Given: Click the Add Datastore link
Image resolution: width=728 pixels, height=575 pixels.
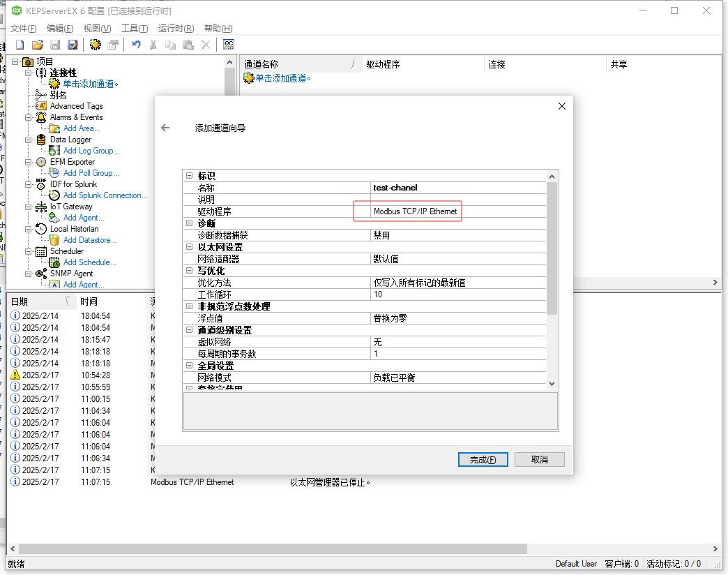Looking at the screenshot, I should [x=90, y=239].
